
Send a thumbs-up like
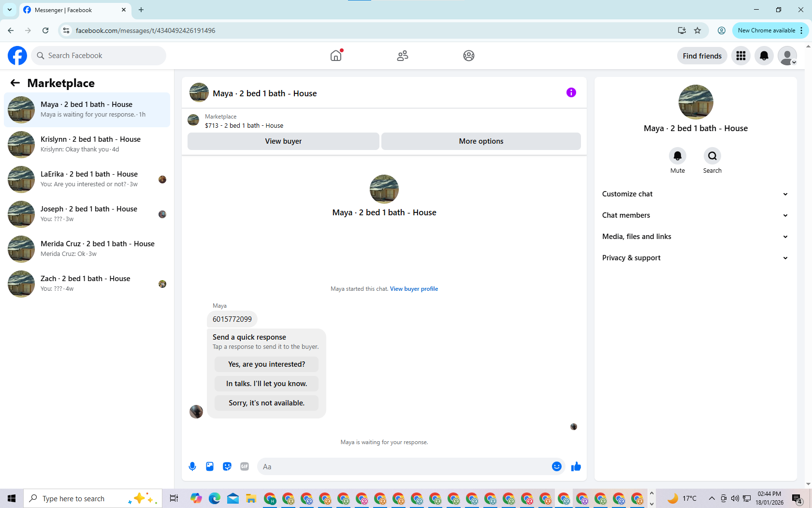(x=576, y=466)
